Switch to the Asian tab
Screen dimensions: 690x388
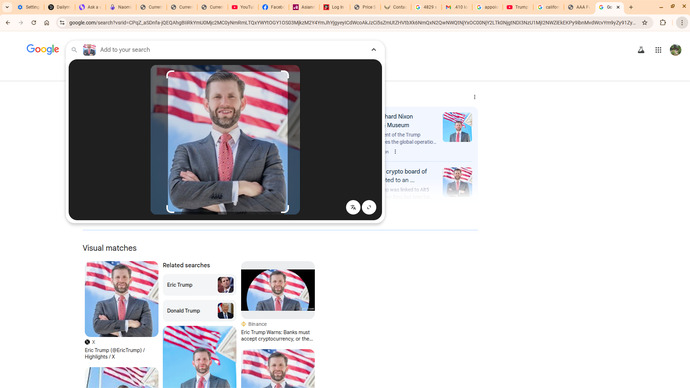[x=304, y=7]
